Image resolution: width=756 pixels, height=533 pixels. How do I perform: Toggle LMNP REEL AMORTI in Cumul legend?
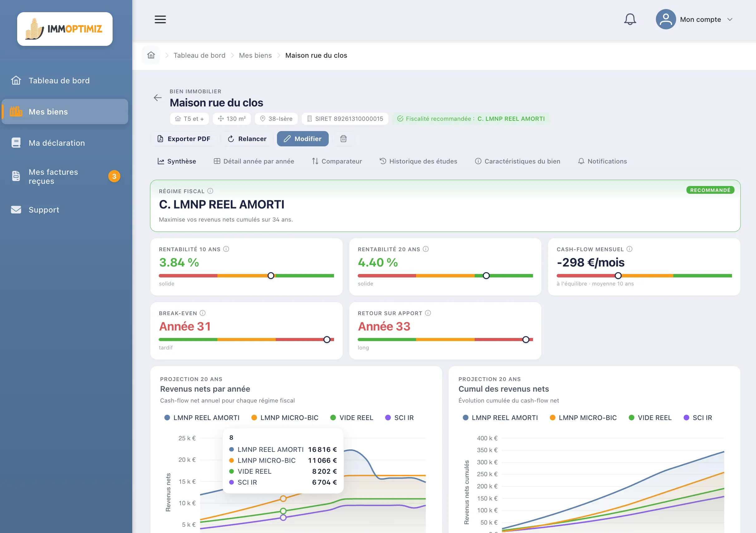[x=500, y=418]
